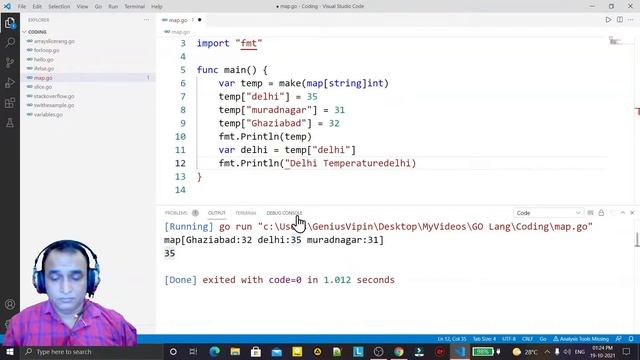This screenshot has height=360, width=640.
Task: Open hello.go in the explorer
Action: tap(44, 60)
